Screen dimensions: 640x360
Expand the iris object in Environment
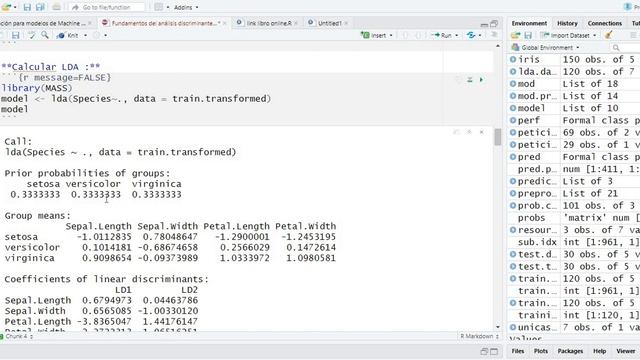point(513,59)
